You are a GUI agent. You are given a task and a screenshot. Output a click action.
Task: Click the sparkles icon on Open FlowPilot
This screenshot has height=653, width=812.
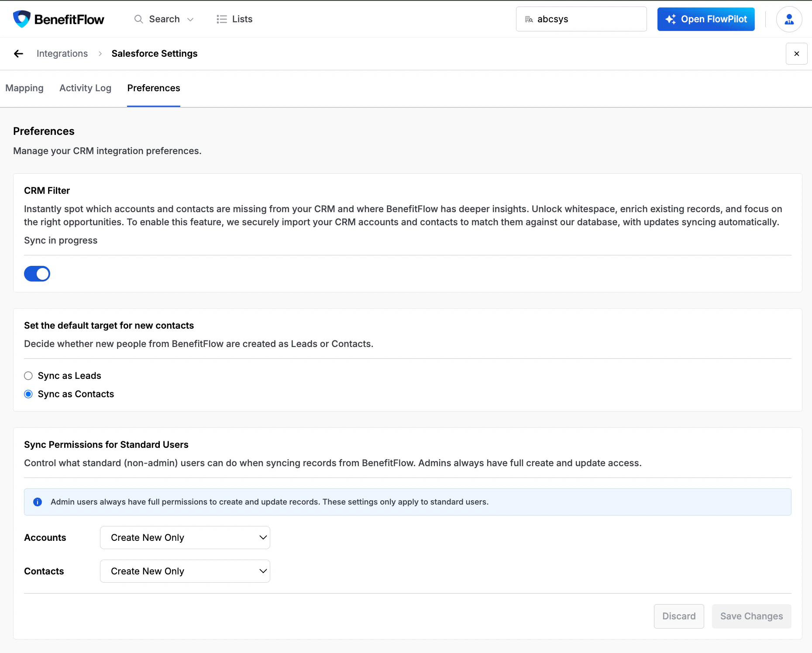click(x=671, y=19)
